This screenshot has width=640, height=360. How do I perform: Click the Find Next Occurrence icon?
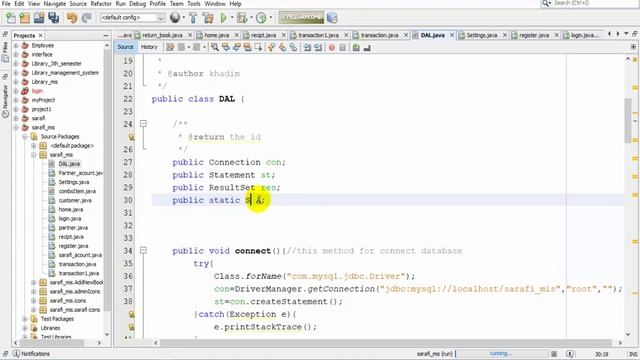(236, 48)
